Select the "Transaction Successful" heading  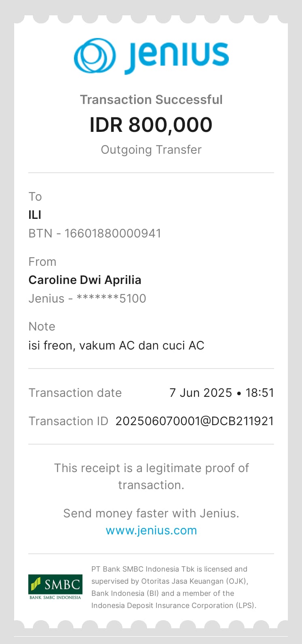[151, 100]
